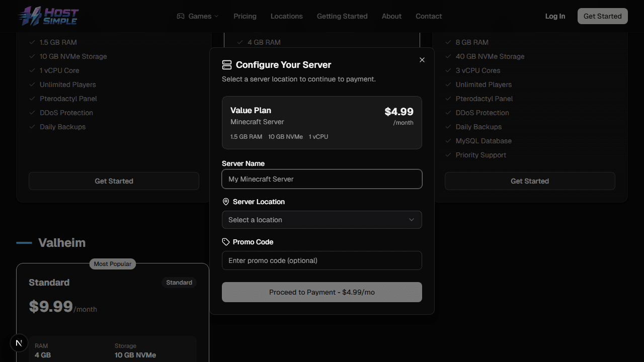
Task: Click Proceed to Payment button
Action: pyautogui.click(x=321, y=292)
